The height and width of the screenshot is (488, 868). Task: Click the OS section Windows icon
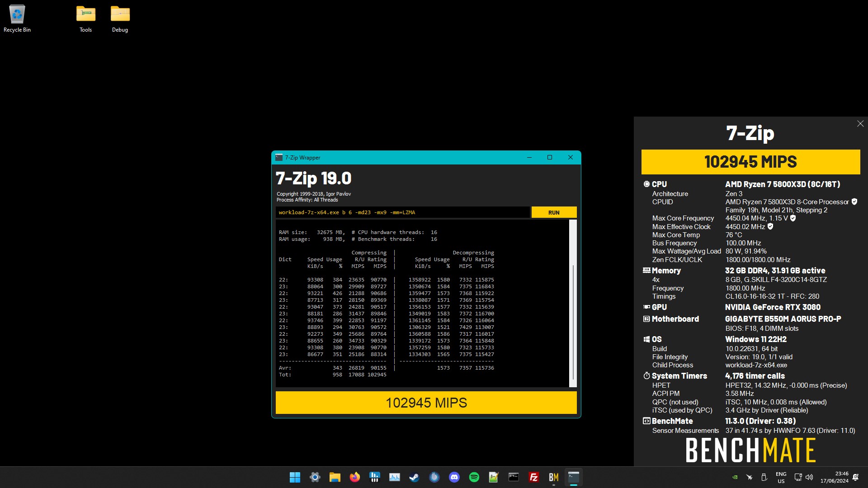pyautogui.click(x=646, y=339)
